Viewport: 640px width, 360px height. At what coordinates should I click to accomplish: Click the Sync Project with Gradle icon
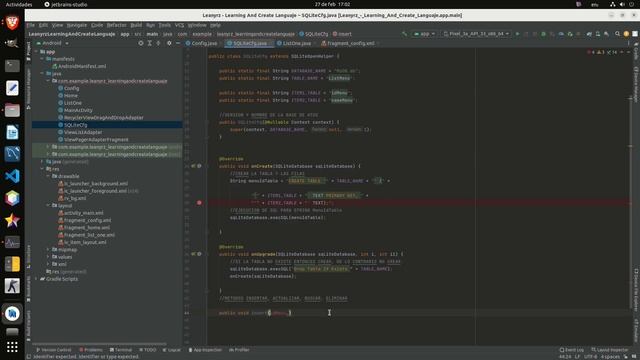coord(589,34)
